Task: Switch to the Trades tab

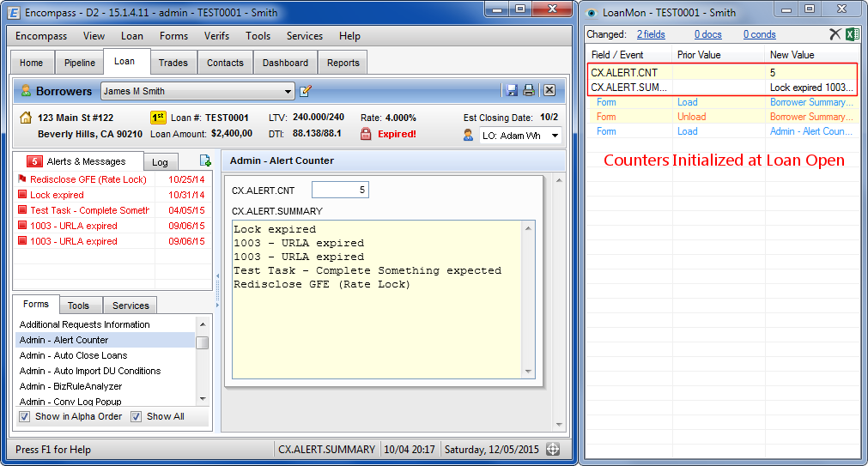Action: click(173, 64)
